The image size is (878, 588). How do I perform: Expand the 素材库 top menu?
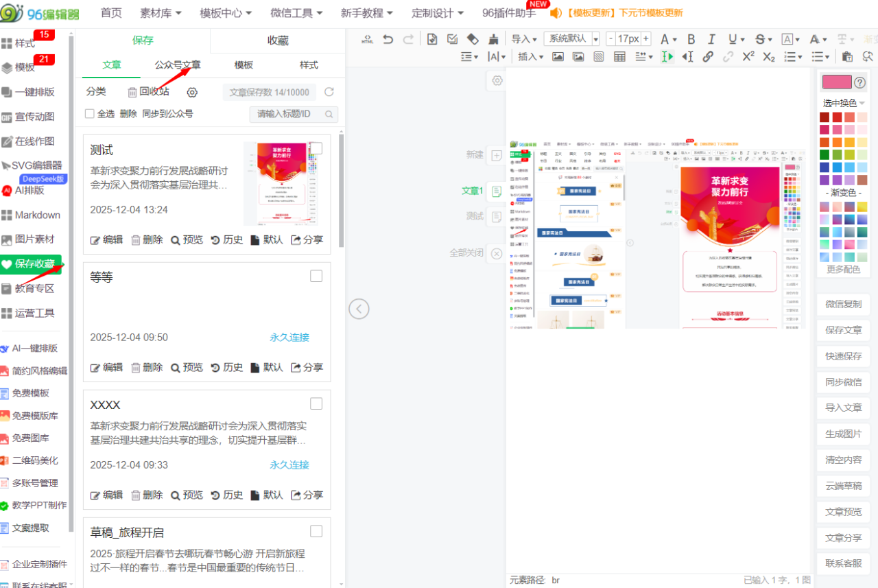pos(161,13)
